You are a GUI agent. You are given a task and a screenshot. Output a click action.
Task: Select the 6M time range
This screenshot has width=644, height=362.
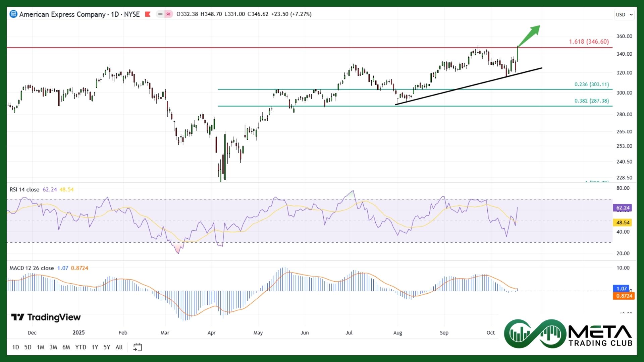66,347
